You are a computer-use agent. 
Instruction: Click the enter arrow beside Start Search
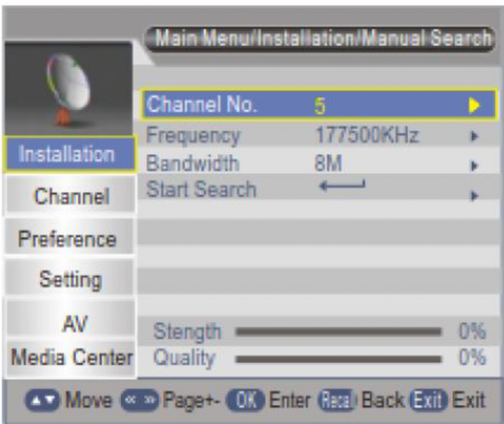tap(342, 185)
